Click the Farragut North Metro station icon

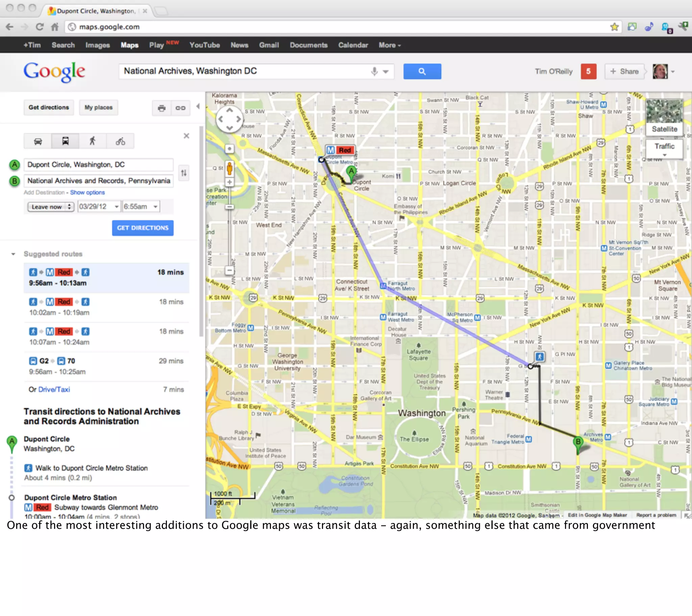383,286
